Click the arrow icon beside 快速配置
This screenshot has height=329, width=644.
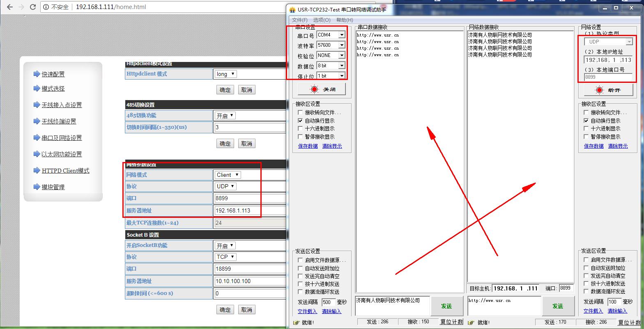point(37,74)
